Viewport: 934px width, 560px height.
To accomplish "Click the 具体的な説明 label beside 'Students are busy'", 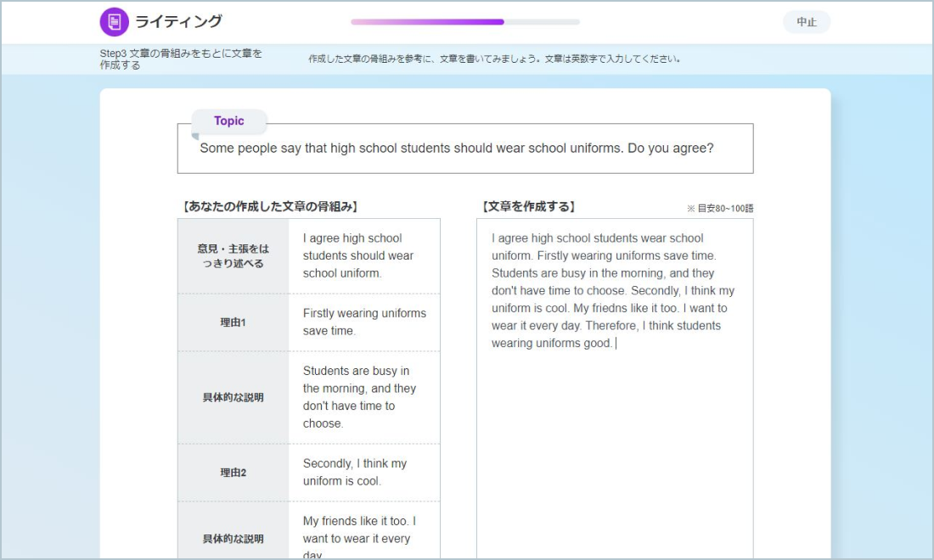I will tap(233, 398).
